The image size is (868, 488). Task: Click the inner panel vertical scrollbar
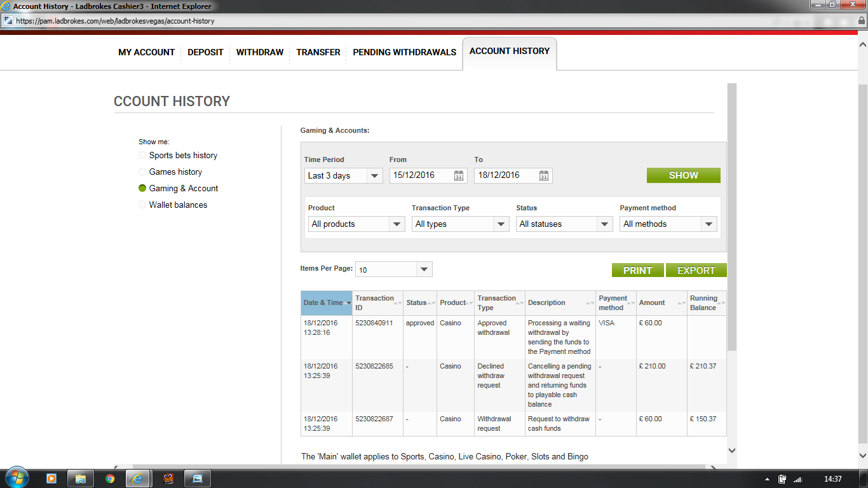pyautogui.click(x=731, y=216)
